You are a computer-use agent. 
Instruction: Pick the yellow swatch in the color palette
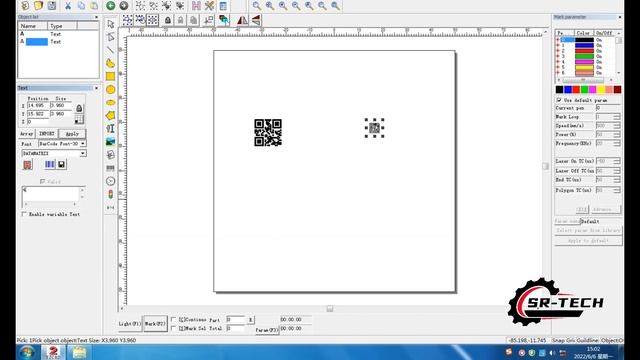click(601, 89)
